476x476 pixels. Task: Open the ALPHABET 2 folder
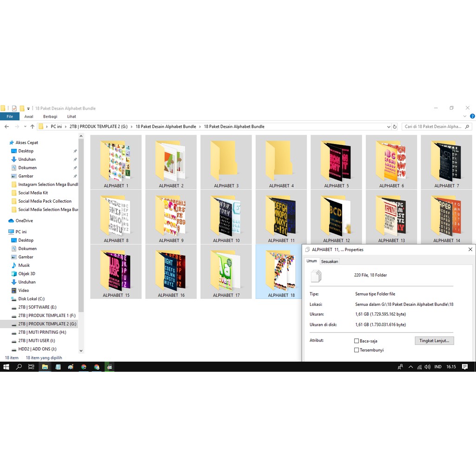(x=171, y=162)
